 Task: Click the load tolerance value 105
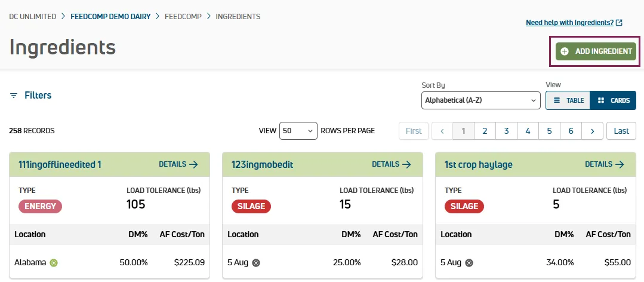[x=136, y=204]
